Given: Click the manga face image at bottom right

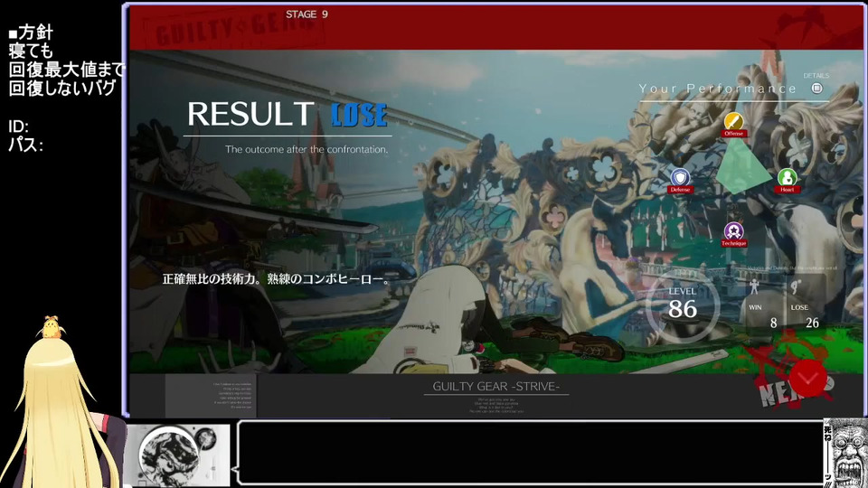Looking at the screenshot, I should 845,453.
